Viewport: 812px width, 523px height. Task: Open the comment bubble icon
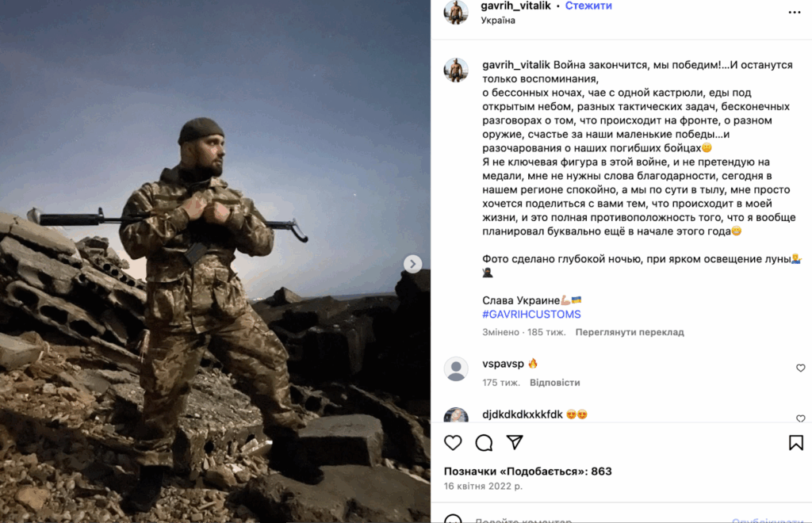[484, 443]
